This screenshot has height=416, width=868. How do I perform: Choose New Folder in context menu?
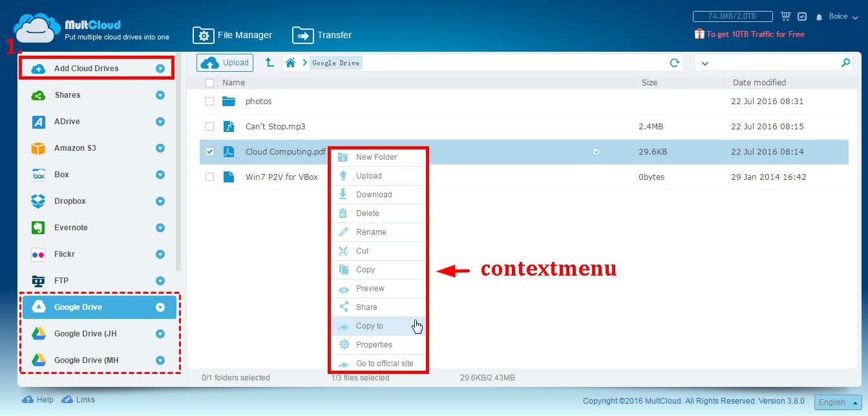378,157
